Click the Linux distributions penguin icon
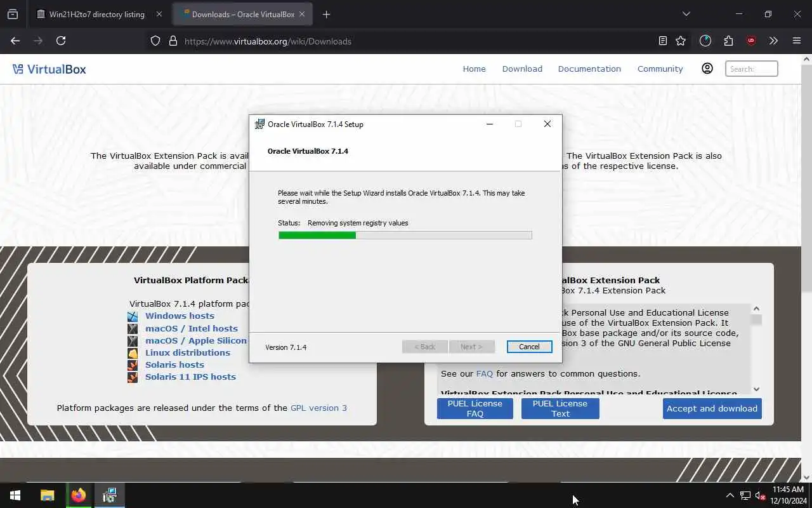 [x=133, y=353]
